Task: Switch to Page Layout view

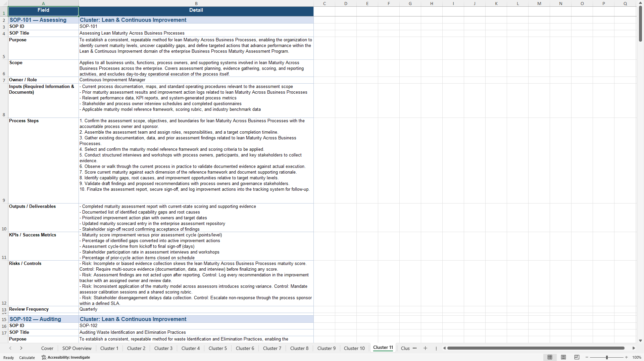Action: (563, 357)
